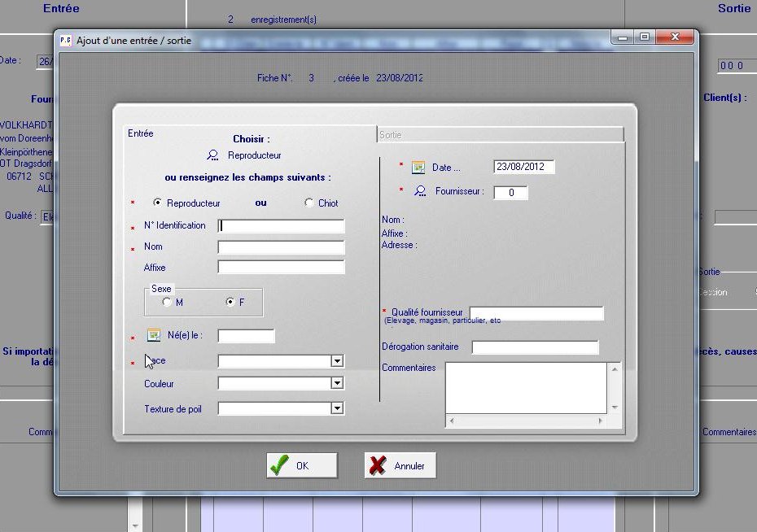
Task: Open the Couleur dropdown list
Action: coord(337,383)
